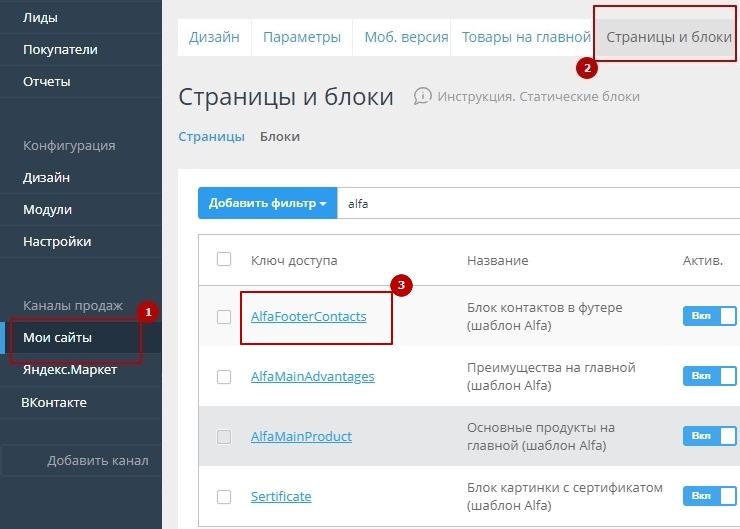740x529 pixels.
Task: Go to Яндекс.Маркет sales channel
Action: point(70,370)
